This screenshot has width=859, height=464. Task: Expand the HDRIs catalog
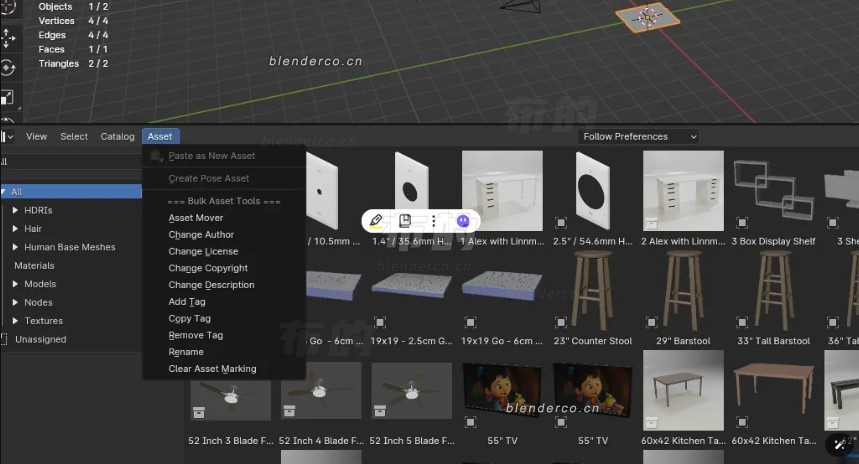(x=15, y=210)
